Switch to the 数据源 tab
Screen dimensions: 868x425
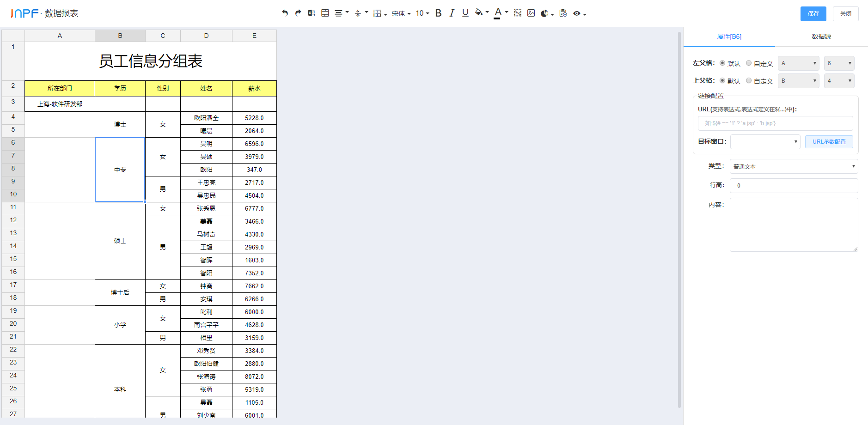[821, 36]
